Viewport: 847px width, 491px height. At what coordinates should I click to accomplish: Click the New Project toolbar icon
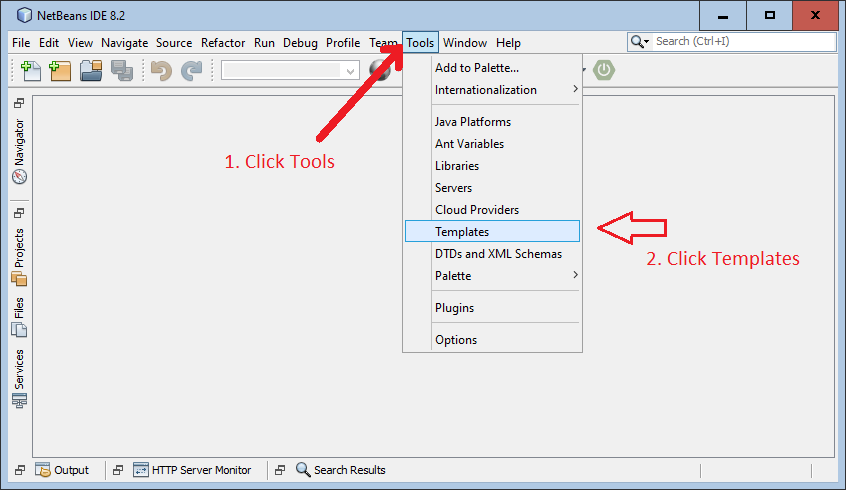click(x=60, y=71)
